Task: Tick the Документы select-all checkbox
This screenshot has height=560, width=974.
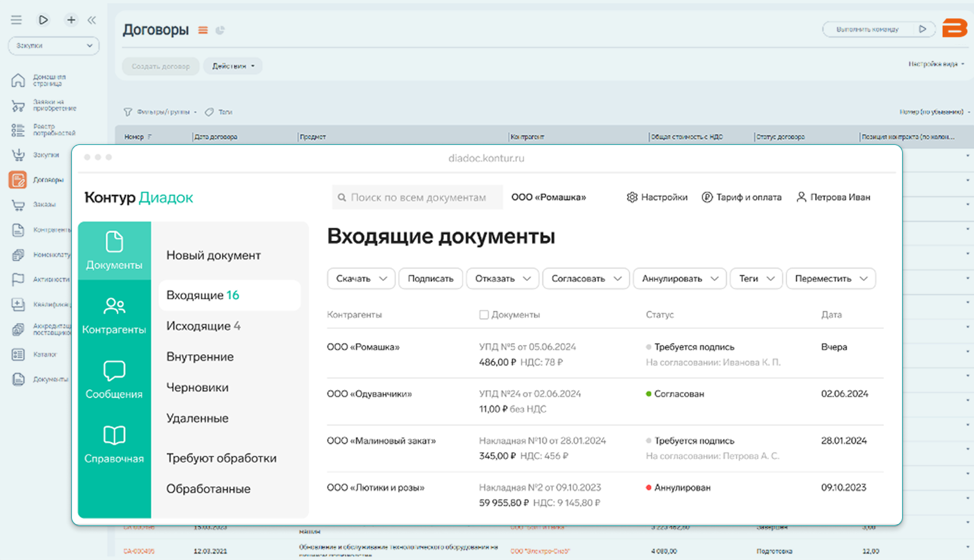Action: point(484,315)
